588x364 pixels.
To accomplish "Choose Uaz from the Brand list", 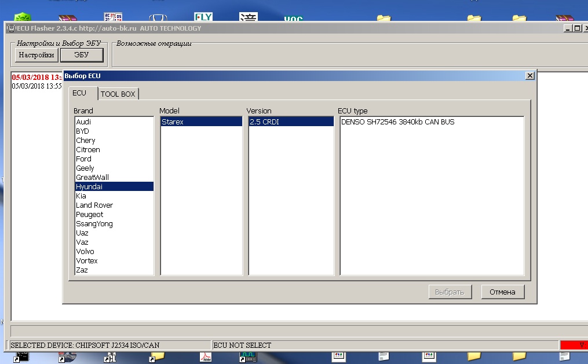I will (114, 233).
